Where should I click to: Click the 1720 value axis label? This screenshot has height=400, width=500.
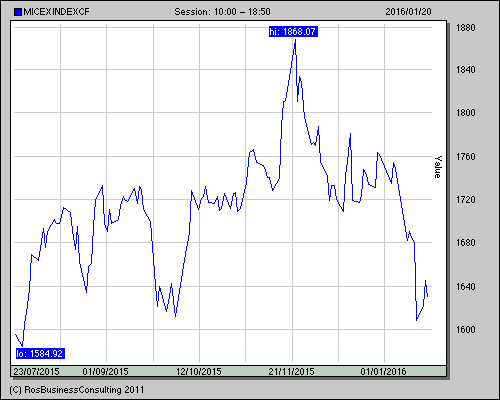pyautogui.click(x=466, y=200)
